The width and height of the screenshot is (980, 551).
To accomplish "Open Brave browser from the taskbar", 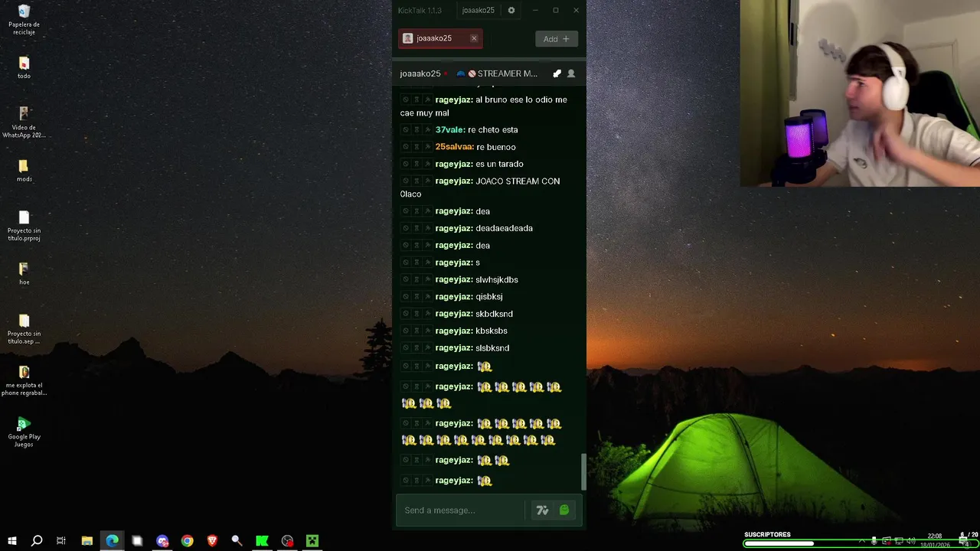I will click(x=212, y=541).
